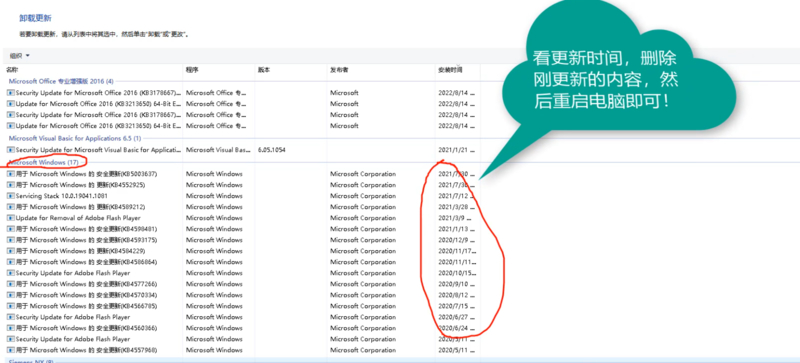Click icon of the Visual Basic for Applications security update

(x=11, y=150)
